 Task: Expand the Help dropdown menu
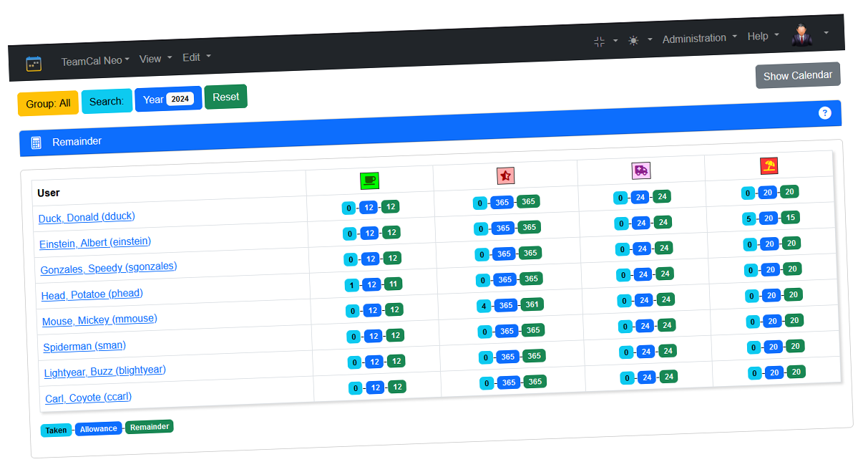(762, 36)
